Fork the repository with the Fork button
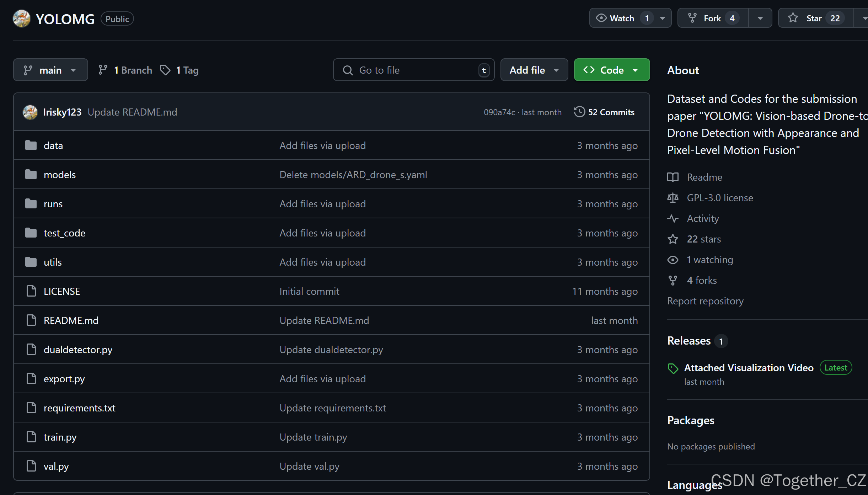The width and height of the screenshot is (868, 495). (712, 18)
